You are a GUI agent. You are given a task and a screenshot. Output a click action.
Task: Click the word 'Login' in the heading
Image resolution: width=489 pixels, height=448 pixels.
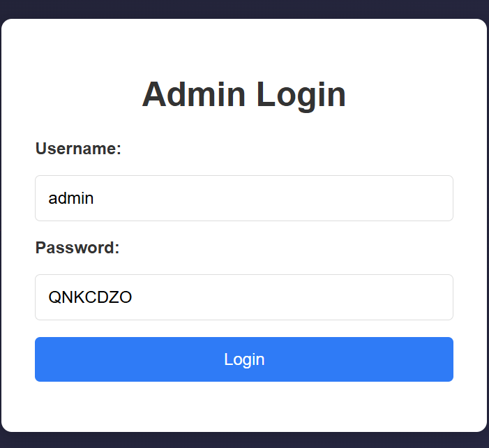301,95
